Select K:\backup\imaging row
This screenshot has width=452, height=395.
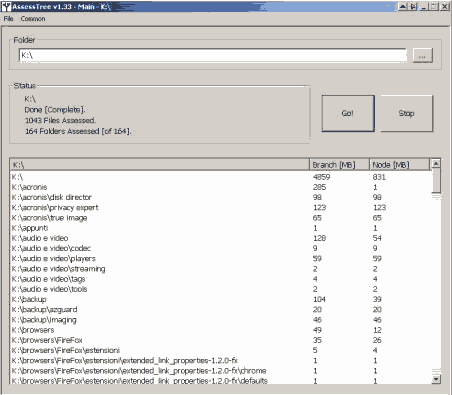click(x=220, y=320)
